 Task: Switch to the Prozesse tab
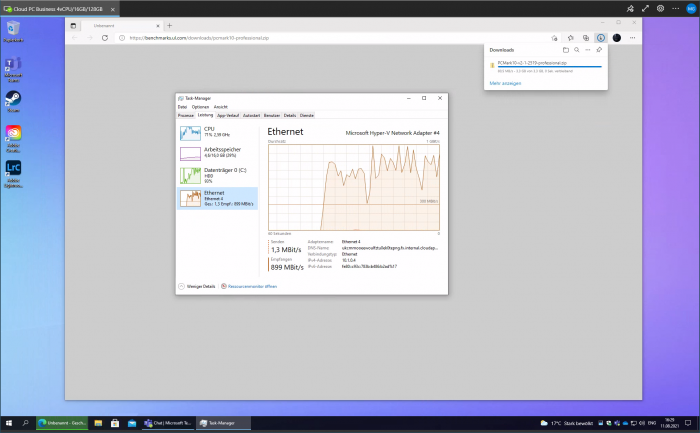click(x=186, y=116)
